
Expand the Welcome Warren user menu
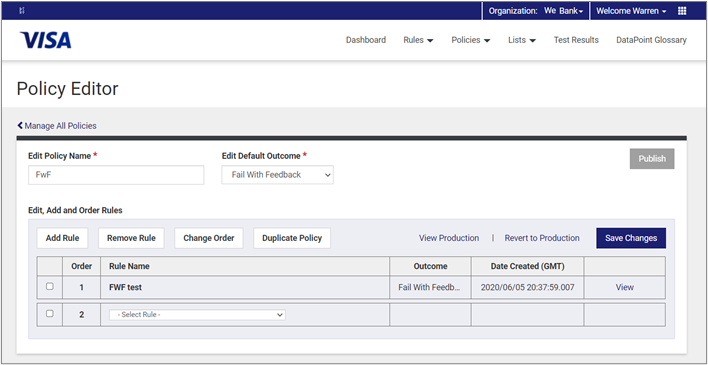631,11
